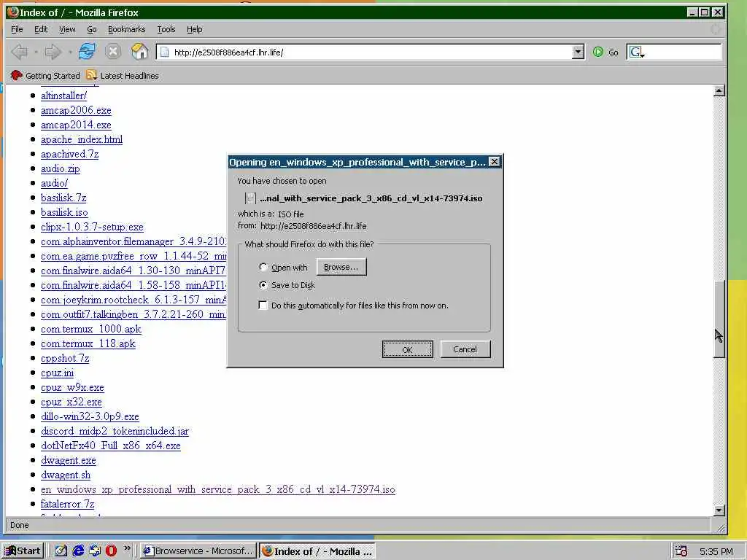Open the audio.zip link

click(61, 168)
